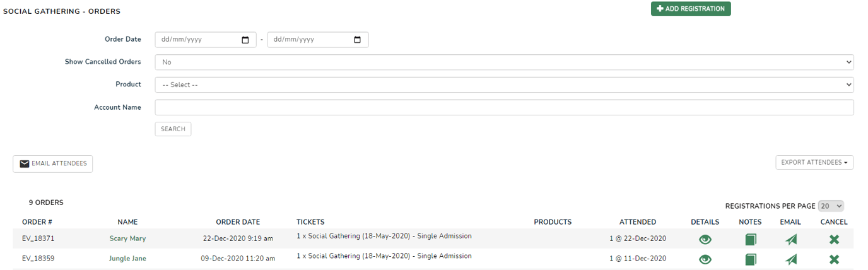Click the Add Registration button

(x=691, y=9)
